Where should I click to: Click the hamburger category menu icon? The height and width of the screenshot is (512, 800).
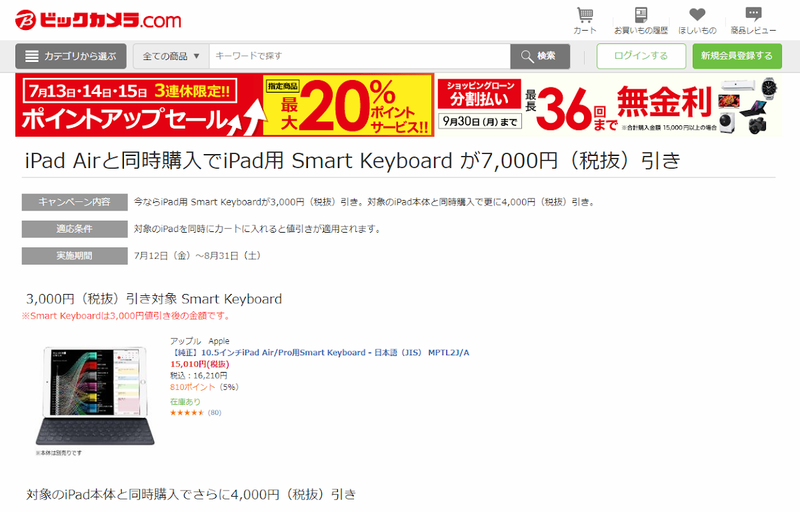(x=32, y=56)
